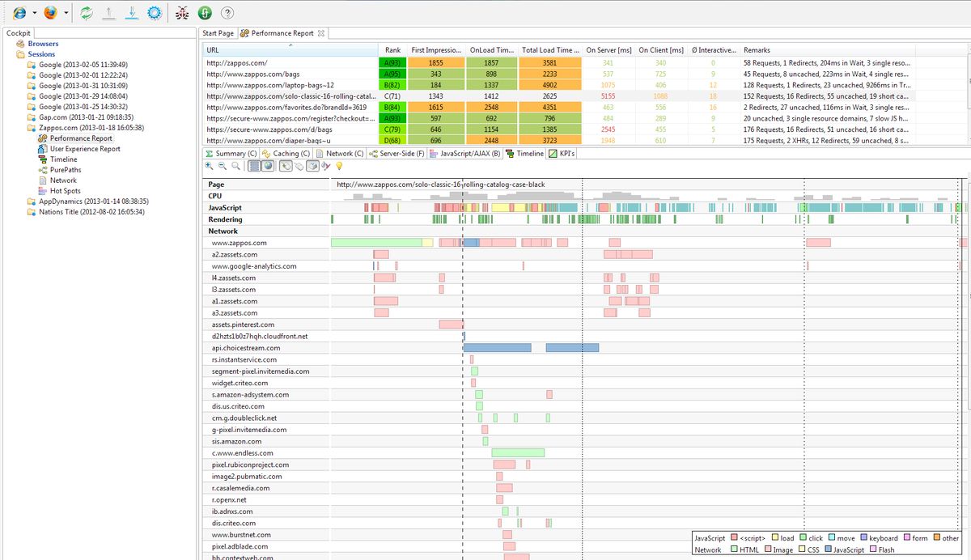The height and width of the screenshot is (560, 971).
Task: Click the Zappos.com session folder icon
Action: tap(32, 128)
